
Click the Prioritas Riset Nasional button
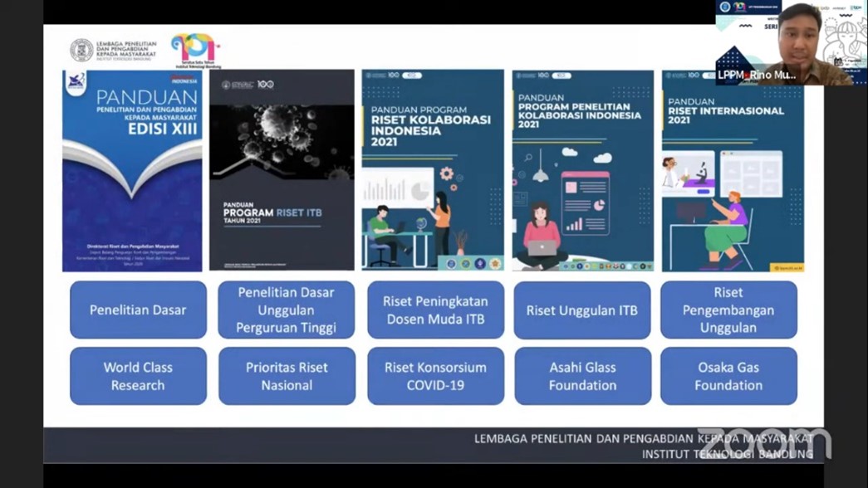tap(287, 377)
